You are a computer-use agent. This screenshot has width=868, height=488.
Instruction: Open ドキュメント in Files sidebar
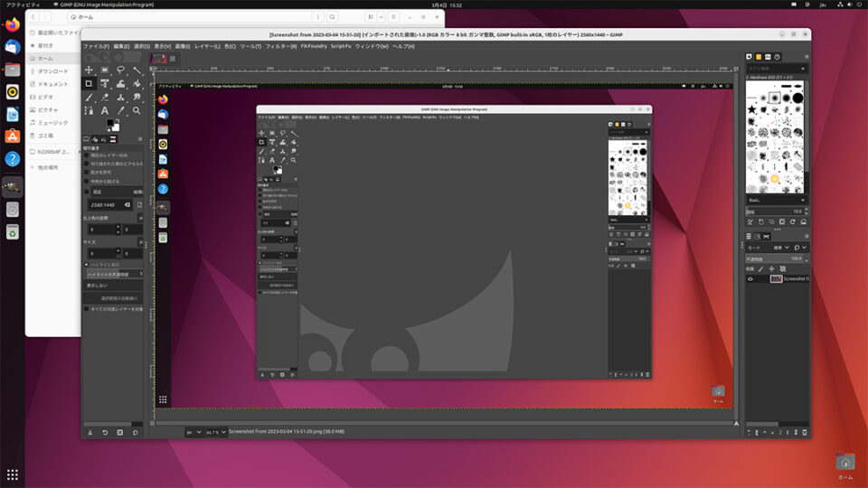[x=52, y=84]
